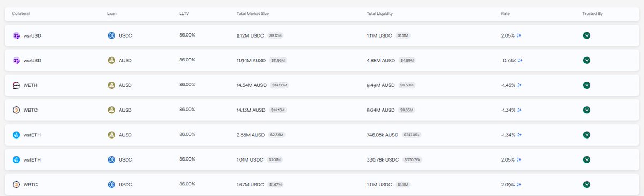This screenshot has width=644, height=196.
Task: Select the 330.78k USDC liquidity value
Action: pos(383,159)
